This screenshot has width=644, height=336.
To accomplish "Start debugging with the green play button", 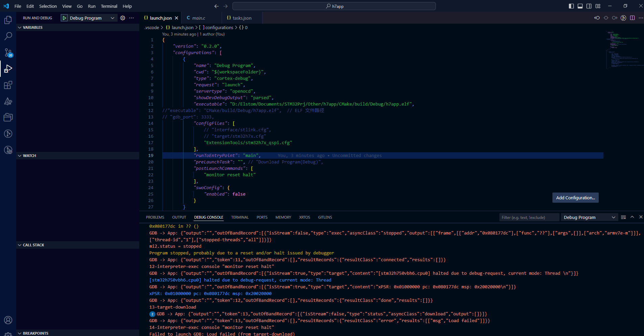I will point(64,18).
